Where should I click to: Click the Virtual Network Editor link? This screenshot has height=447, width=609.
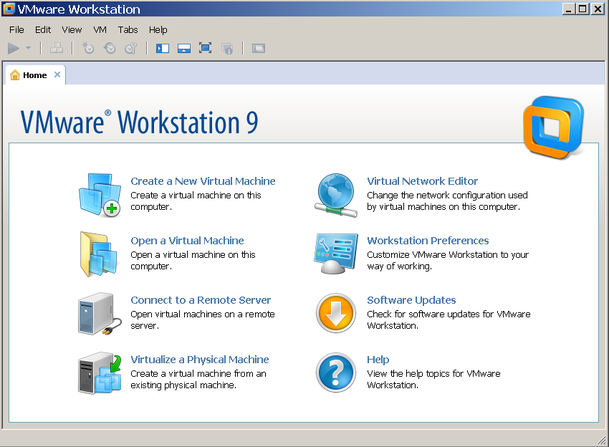(x=423, y=181)
